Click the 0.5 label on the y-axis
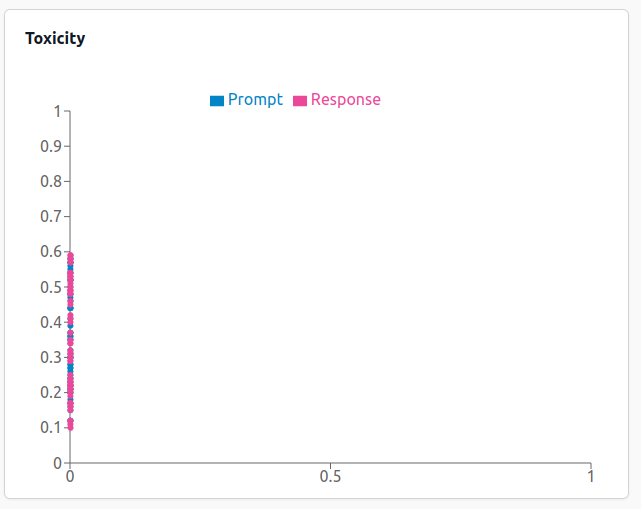The width and height of the screenshot is (641, 509). pyautogui.click(x=51, y=287)
